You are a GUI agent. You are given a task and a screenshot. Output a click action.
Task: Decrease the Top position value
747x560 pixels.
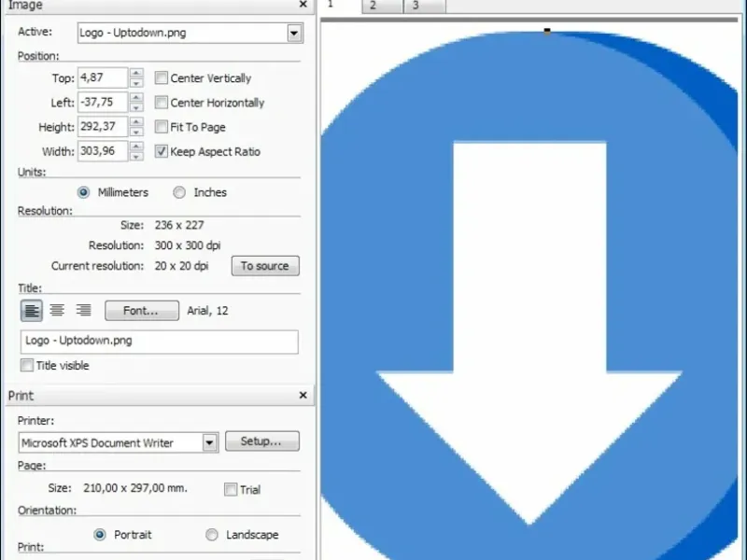136,83
